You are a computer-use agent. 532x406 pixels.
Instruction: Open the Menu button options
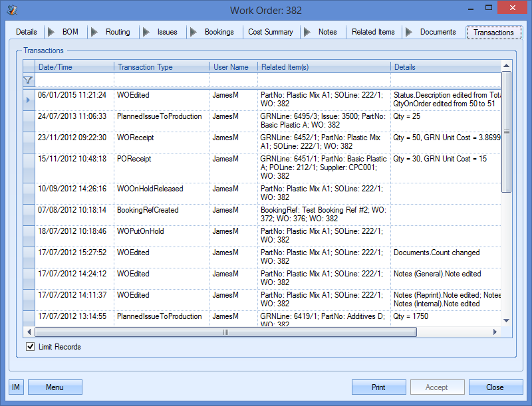point(55,387)
